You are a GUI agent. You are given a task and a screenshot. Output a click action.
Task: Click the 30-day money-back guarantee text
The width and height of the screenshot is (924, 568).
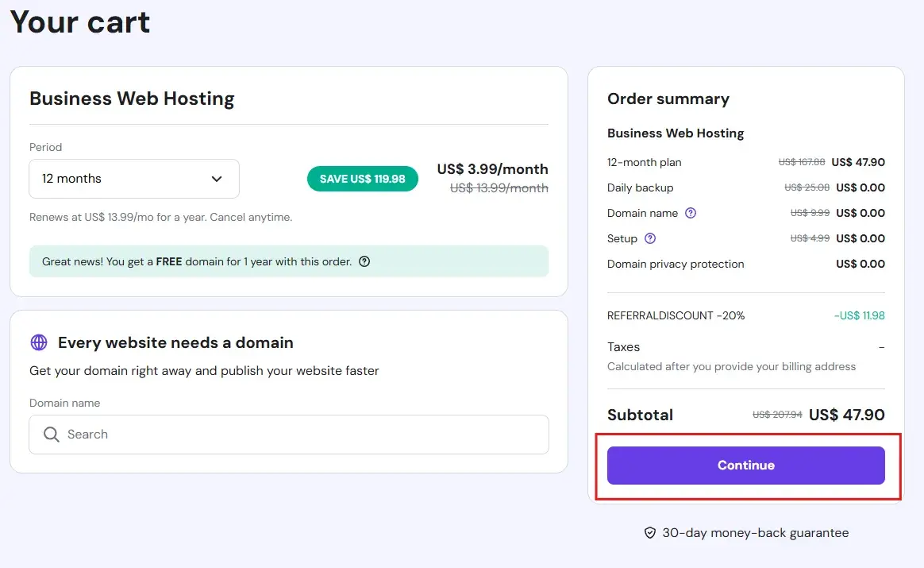coord(755,533)
